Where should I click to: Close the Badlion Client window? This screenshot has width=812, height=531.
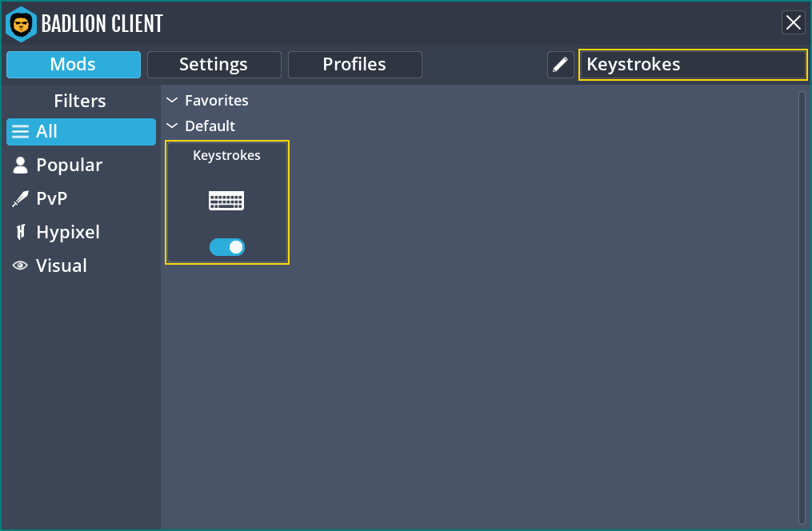click(794, 22)
